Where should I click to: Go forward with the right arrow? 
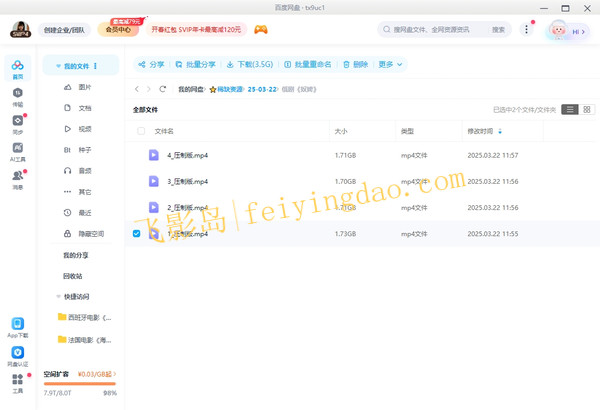tap(149, 89)
